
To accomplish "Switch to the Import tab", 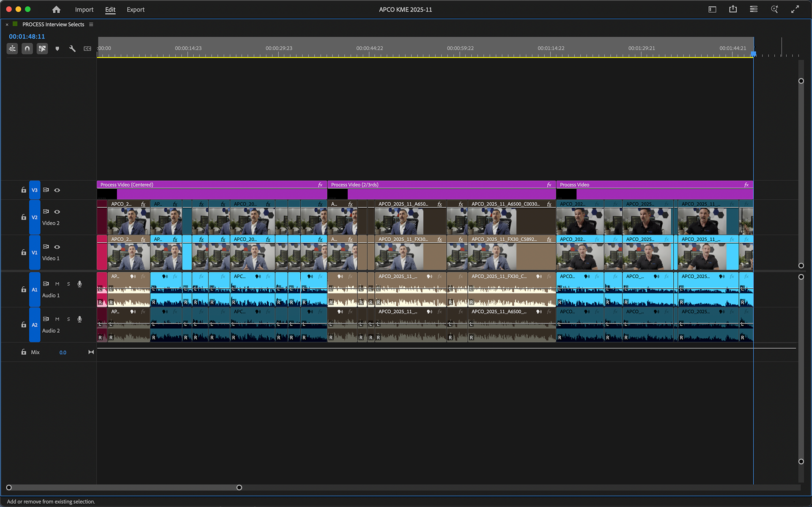I will pos(84,9).
